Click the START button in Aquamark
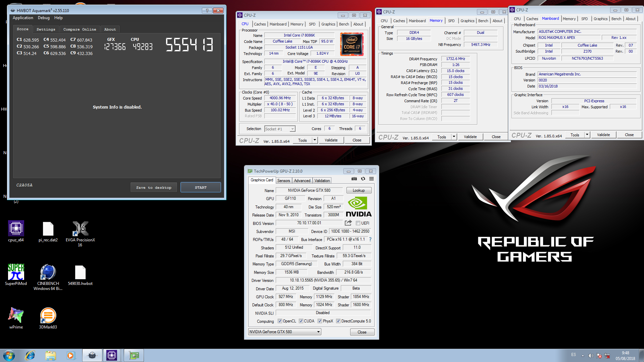Image resolution: width=644 pixels, height=362 pixels. point(201,187)
